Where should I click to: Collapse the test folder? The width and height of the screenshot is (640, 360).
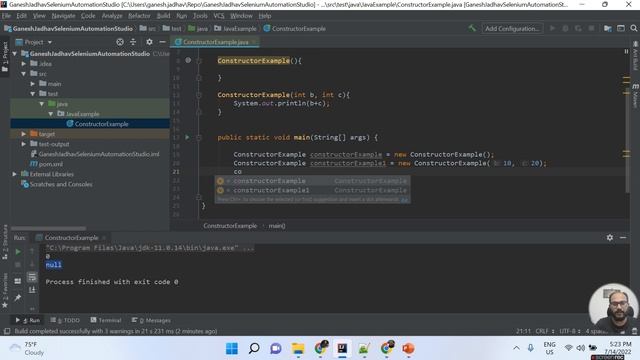coord(33,94)
